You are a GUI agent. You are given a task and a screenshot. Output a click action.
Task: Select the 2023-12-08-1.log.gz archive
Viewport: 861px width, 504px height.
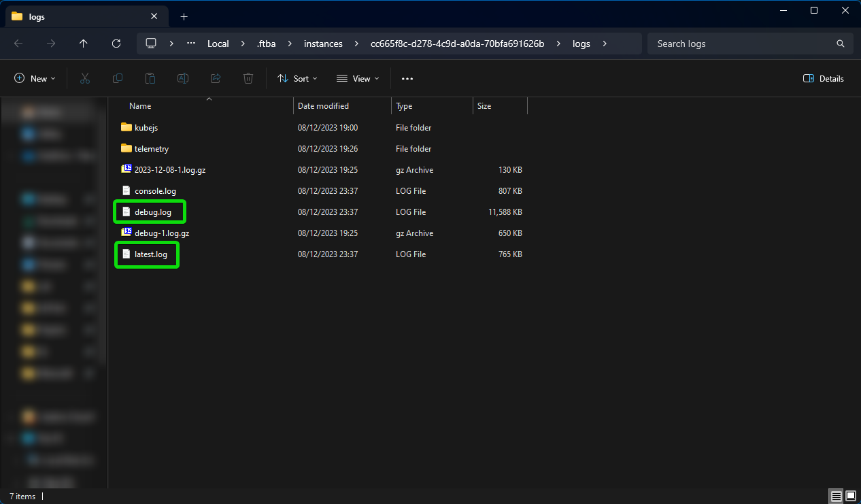[170, 170]
